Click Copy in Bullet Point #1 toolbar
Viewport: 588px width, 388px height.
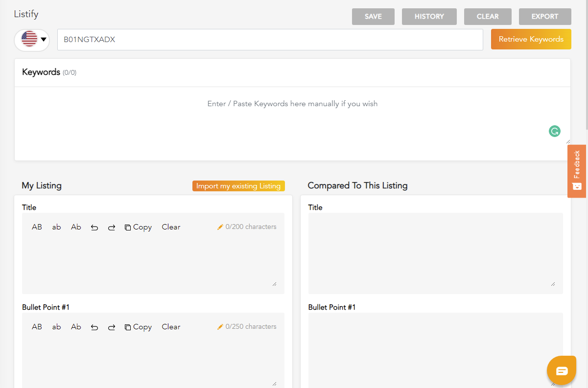pyautogui.click(x=138, y=327)
